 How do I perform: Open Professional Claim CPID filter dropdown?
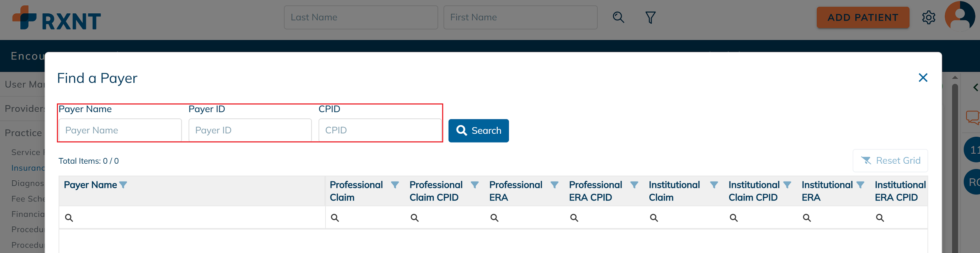pyautogui.click(x=474, y=185)
